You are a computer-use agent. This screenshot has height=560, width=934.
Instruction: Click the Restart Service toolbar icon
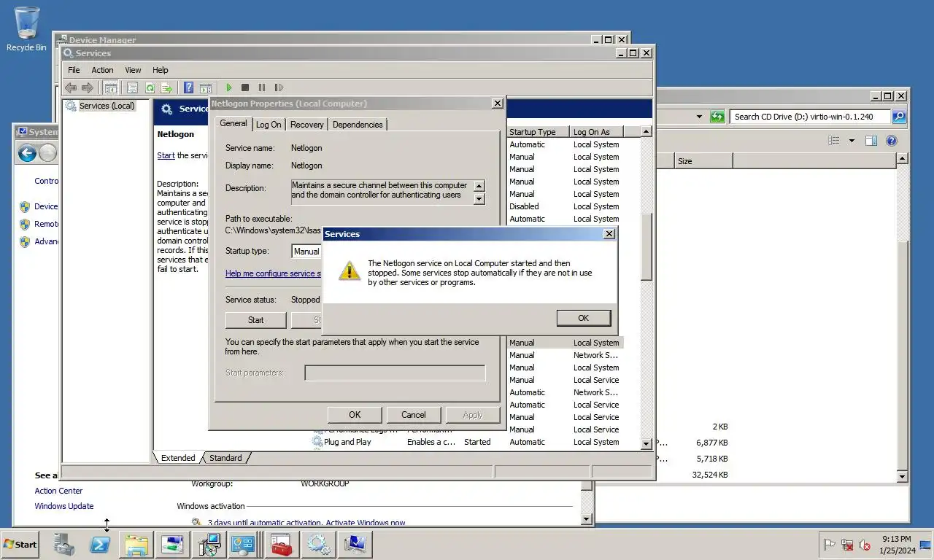pyautogui.click(x=279, y=87)
